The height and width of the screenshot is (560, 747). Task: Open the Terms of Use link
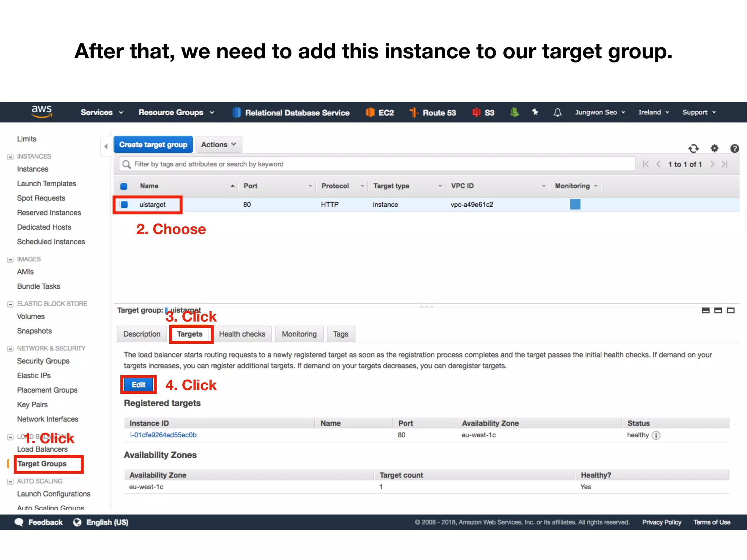[712, 522]
